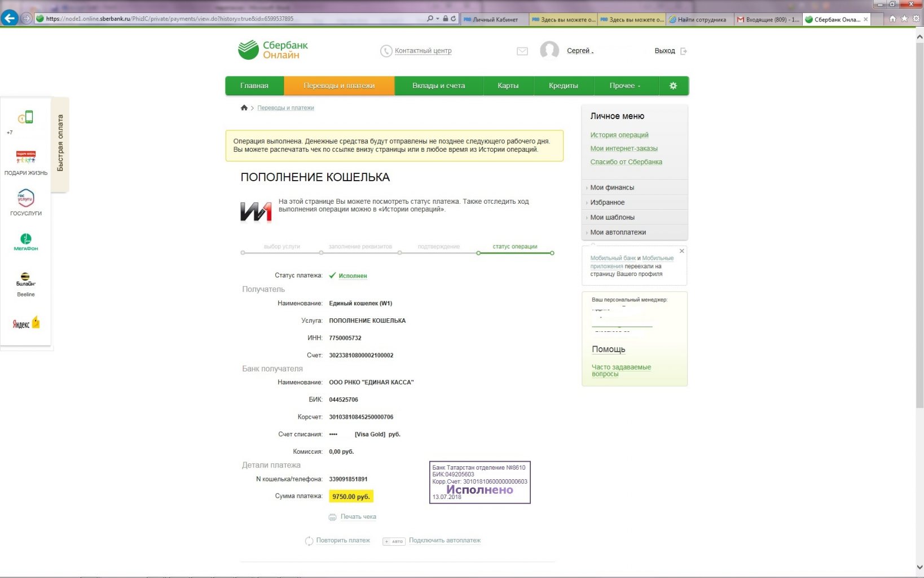Select the МегаФон quick payment icon

coord(26,242)
